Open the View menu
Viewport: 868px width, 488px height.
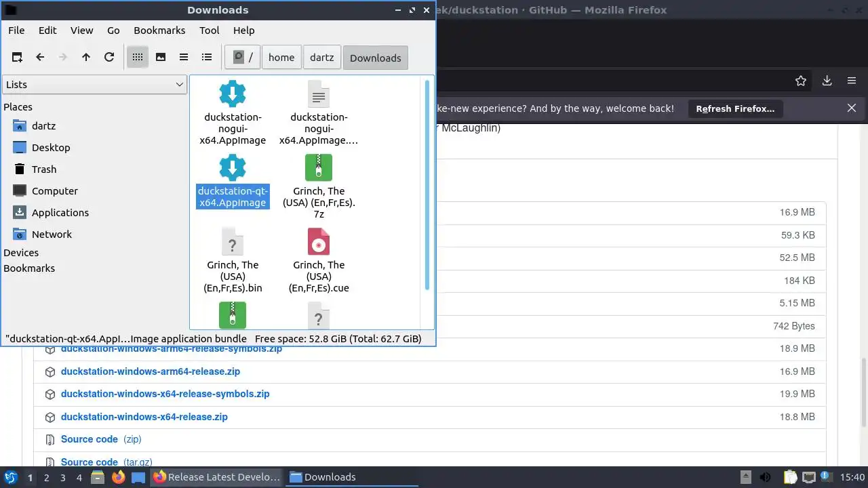coord(81,30)
